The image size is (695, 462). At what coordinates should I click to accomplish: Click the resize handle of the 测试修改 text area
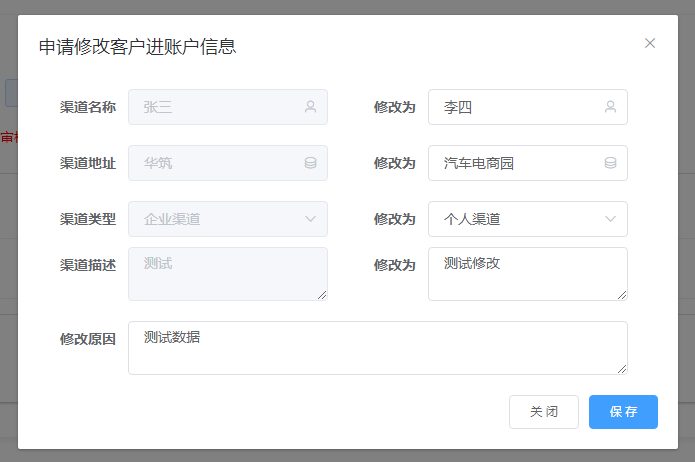(622, 294)
